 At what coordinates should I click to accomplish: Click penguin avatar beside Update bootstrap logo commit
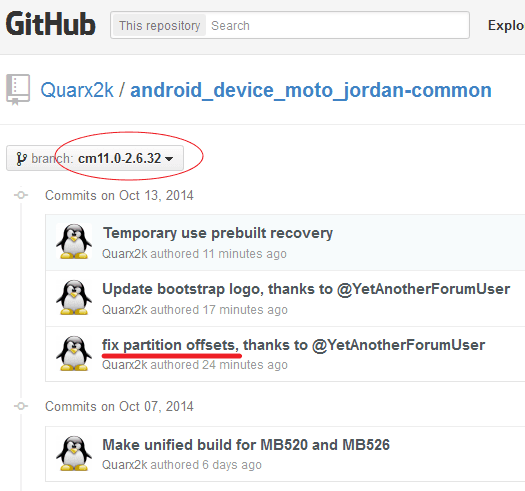[74, 297]
